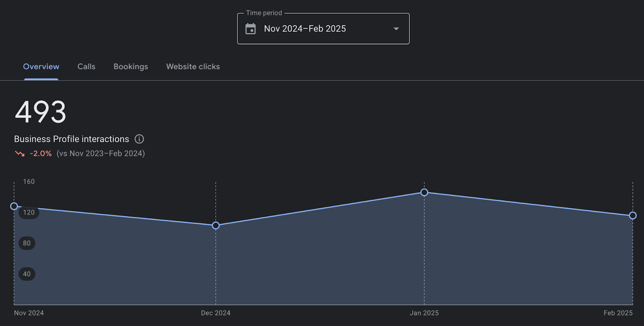Click the Nov 2024 data point on chart

(14, 206)
